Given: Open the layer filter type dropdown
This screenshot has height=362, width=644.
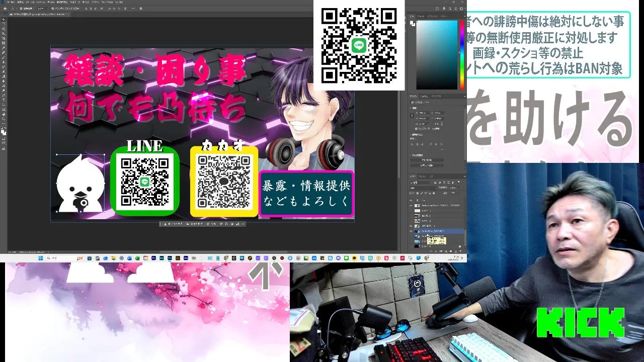Looking at the screenshot, I should click(x=420, y=183).
